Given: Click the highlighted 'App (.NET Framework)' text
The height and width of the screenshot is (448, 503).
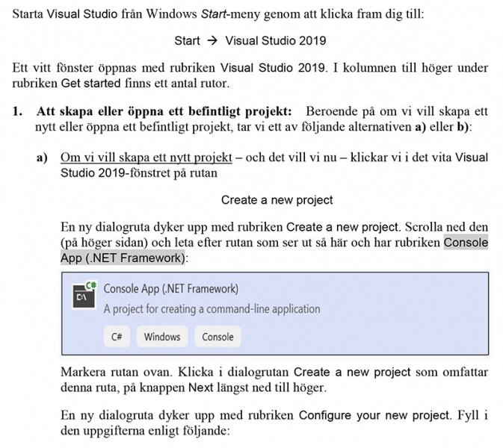Looking at the screenshot, I should click(123, 258).
